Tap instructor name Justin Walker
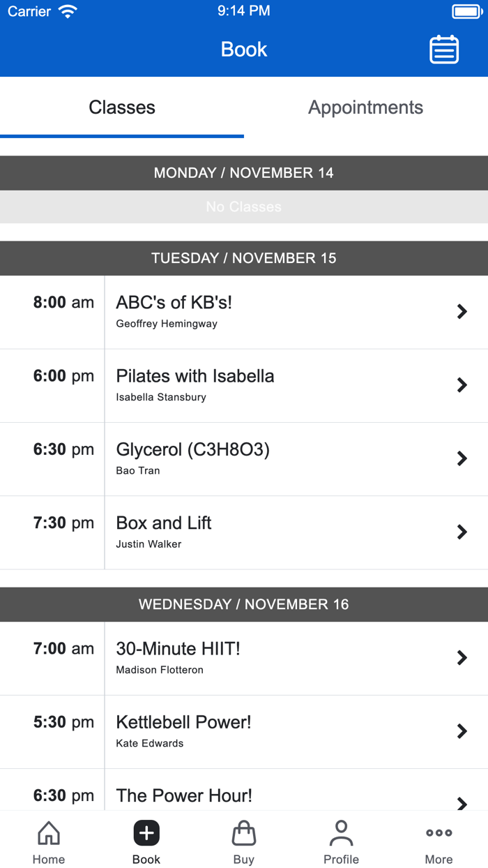 (x=148, y=544)
